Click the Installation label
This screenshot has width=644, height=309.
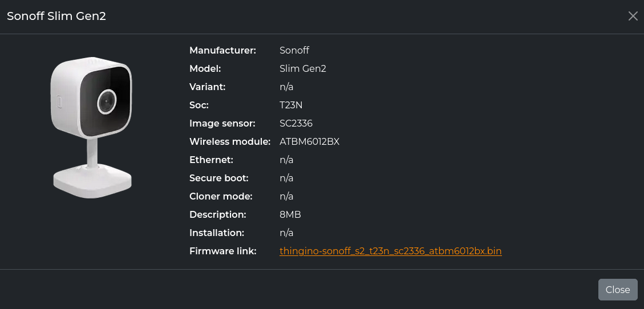point(217,233)
